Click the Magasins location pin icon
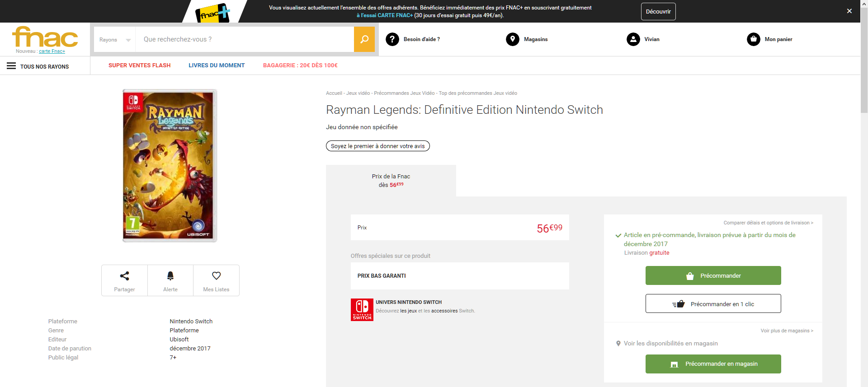 [513, 39]
